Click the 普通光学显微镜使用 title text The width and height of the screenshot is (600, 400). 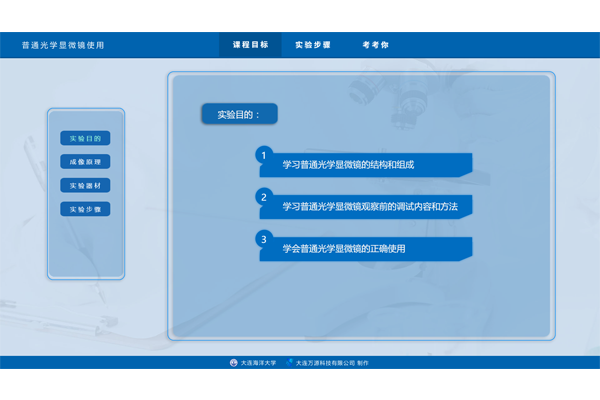[x=63, y=45]
